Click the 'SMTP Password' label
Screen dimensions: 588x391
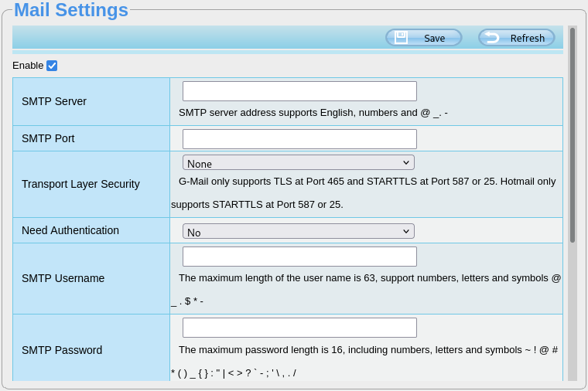pyautogui.click(x=62, y=350)
